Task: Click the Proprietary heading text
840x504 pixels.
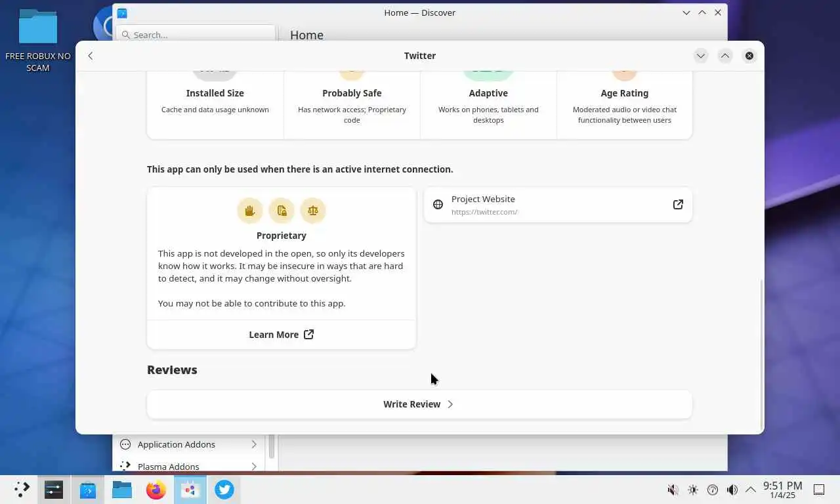Action: (x=282, y=236)
